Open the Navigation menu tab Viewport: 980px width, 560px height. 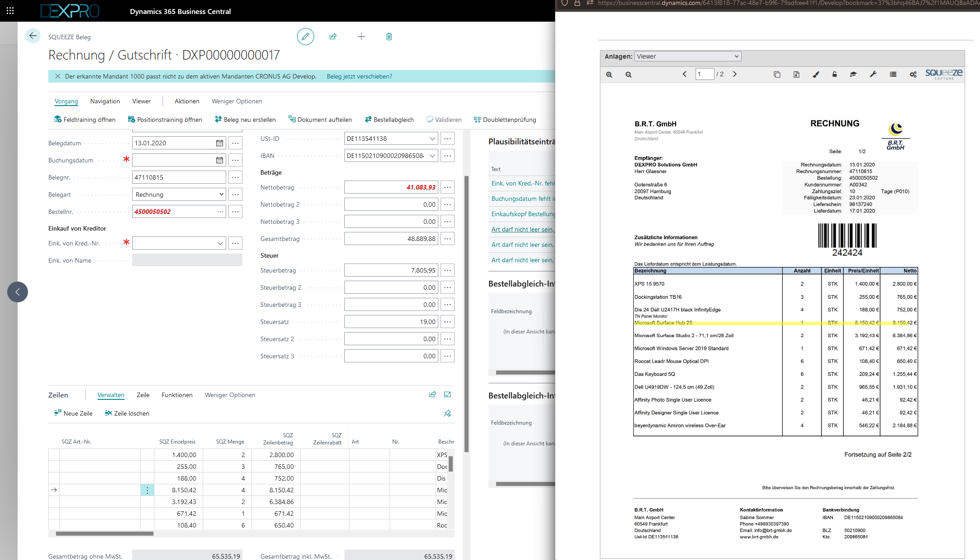[x=105, y=101]
